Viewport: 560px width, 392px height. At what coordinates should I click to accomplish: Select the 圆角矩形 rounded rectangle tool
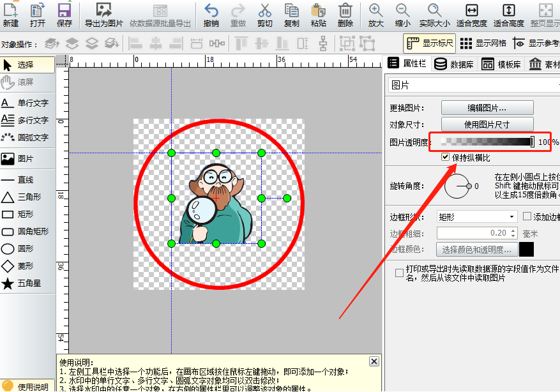tap(27, 231)
